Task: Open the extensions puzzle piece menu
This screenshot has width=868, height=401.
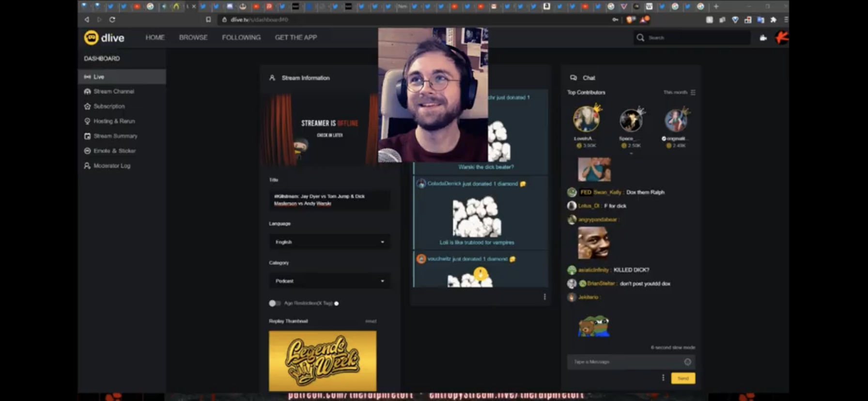Action: (774, 20)
